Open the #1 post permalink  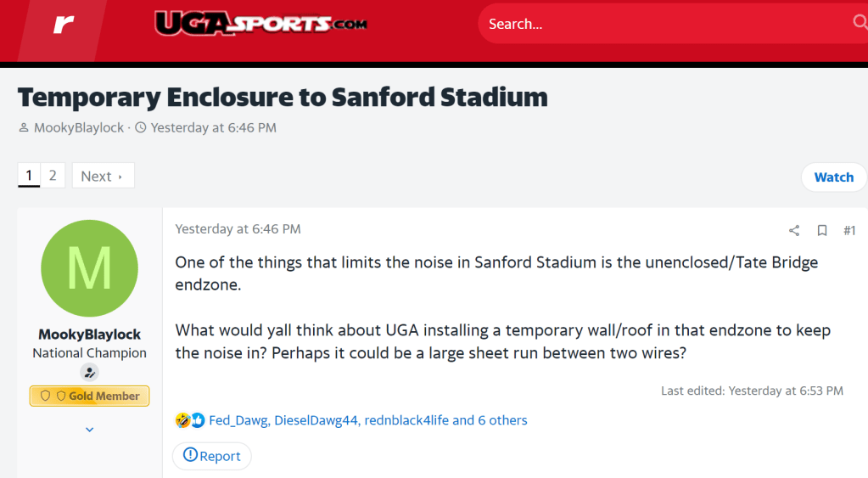[849, 230]
